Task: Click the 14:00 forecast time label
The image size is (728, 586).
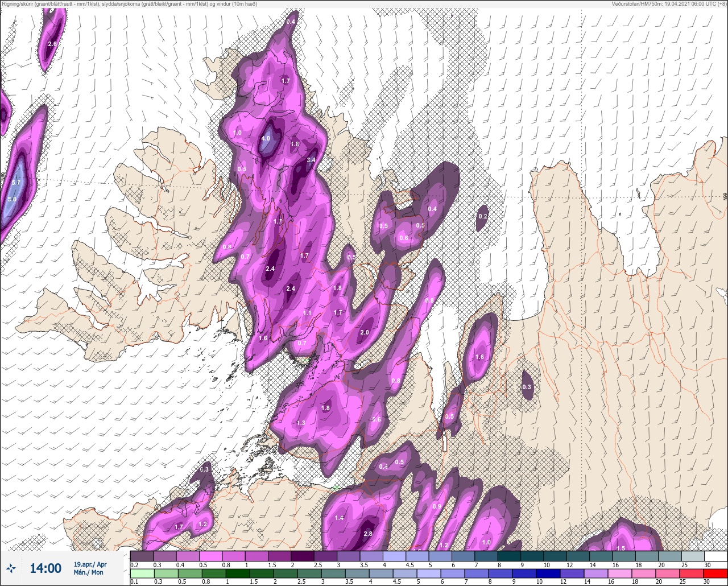Action: tap(45, 568)
